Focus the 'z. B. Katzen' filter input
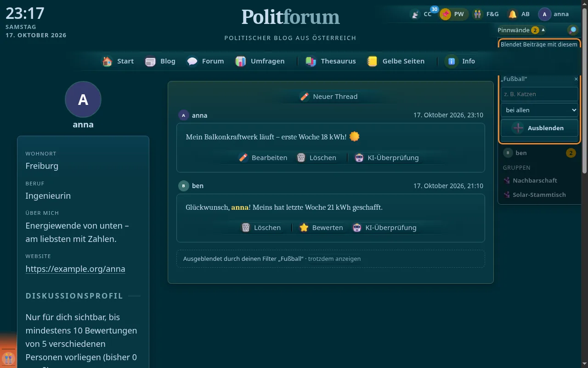588x368 pixels. (x=539, y=94)
